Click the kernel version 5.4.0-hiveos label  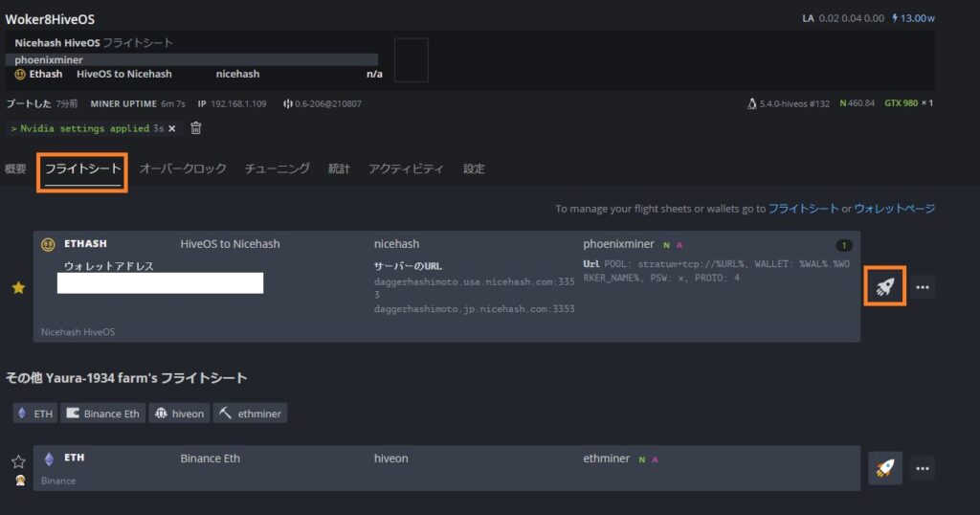[789, 103]
